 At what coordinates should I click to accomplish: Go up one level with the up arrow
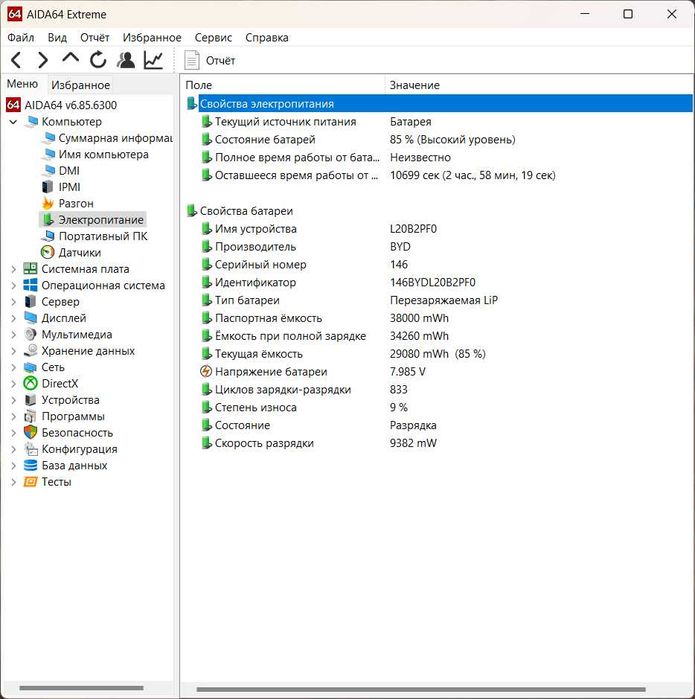(70, 58)
